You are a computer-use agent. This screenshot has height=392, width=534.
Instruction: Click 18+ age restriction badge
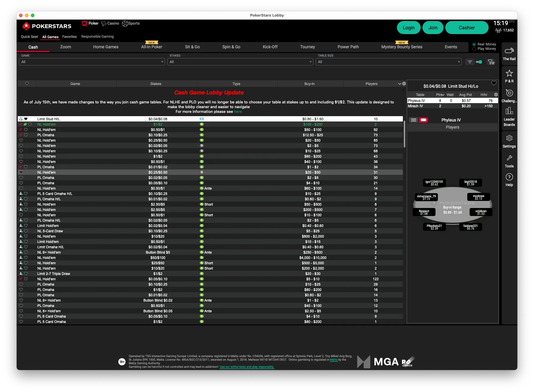122,361
